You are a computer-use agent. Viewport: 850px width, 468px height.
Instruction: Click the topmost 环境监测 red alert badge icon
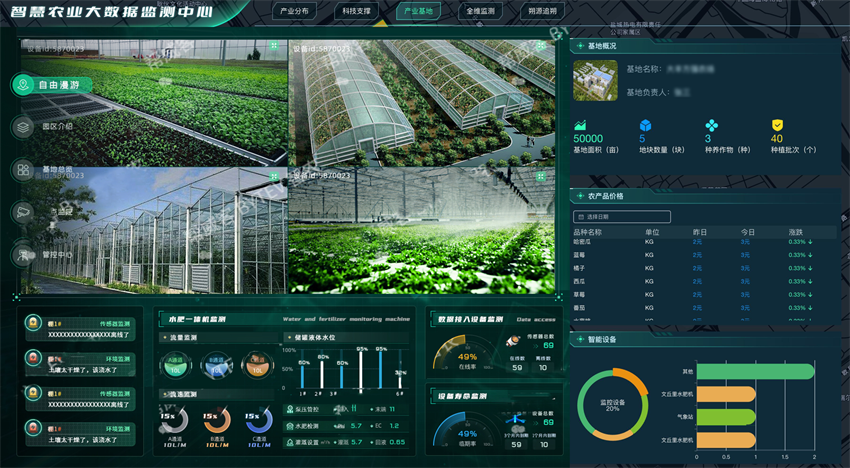click(x=34, y=358)
